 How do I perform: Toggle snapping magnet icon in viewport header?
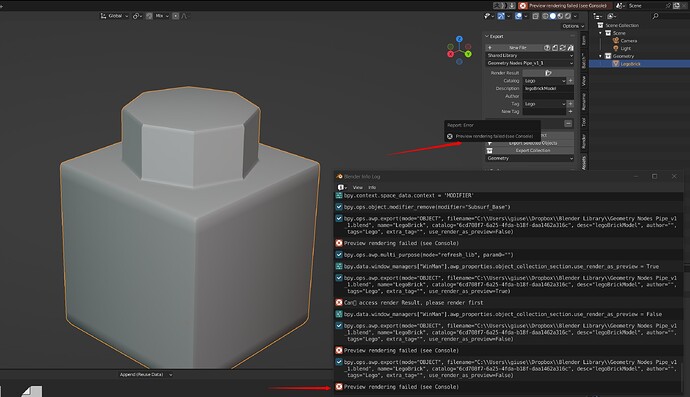[x=149, y=16]
